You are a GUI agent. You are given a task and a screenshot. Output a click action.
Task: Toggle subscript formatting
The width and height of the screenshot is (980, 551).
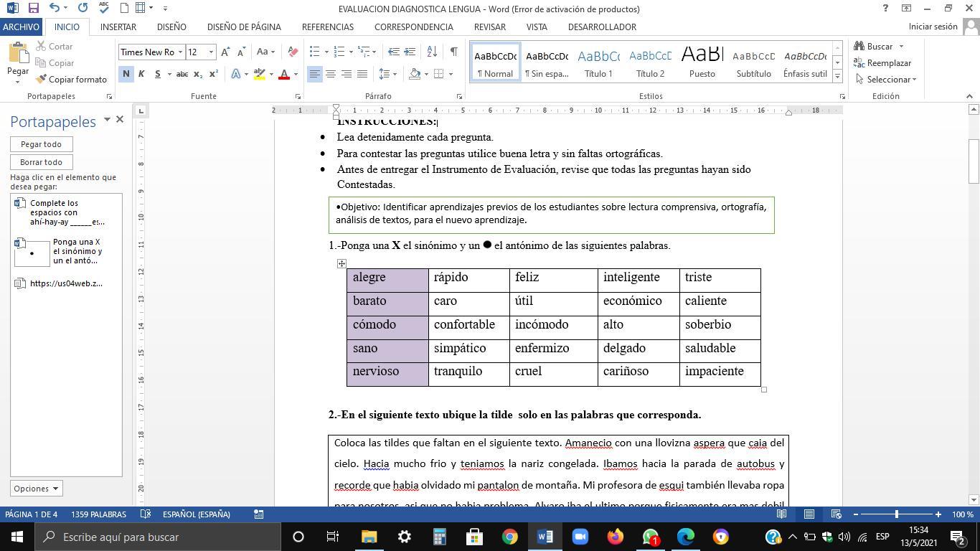click(198, 74)
